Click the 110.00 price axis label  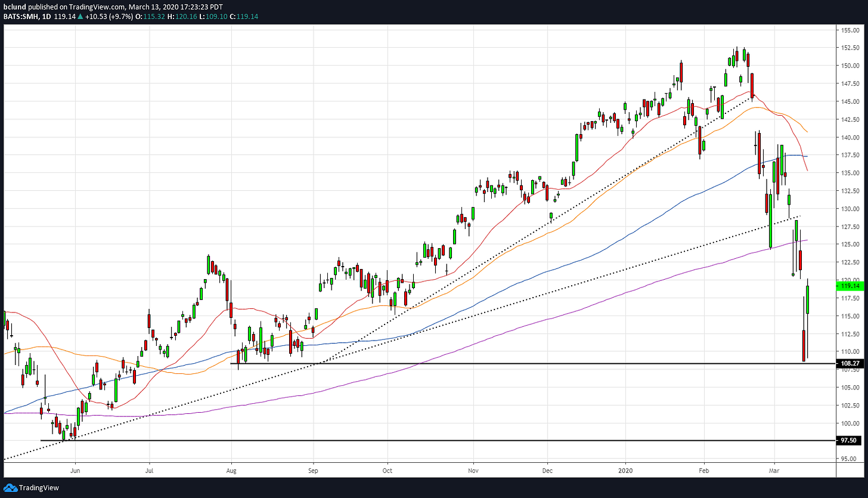(850, 352)
